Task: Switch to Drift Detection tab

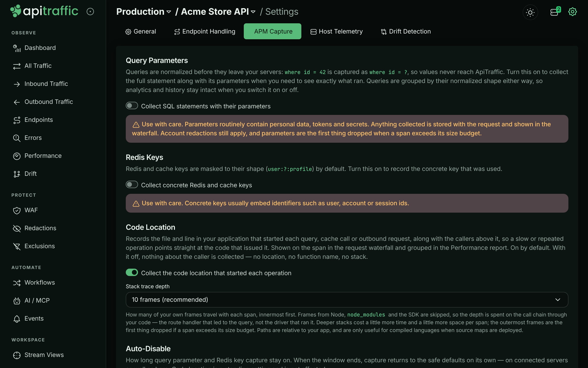Action: [x=406, y=31]
